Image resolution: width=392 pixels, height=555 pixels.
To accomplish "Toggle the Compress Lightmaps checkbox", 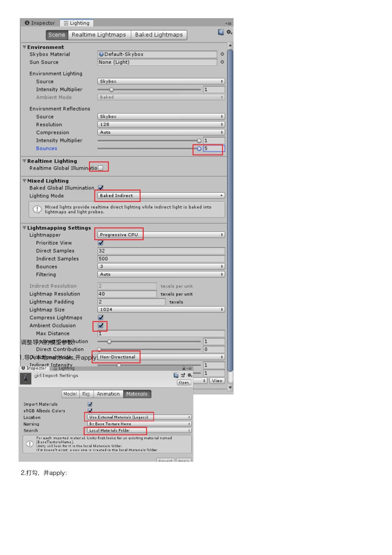I will click(x=101, y=317).
